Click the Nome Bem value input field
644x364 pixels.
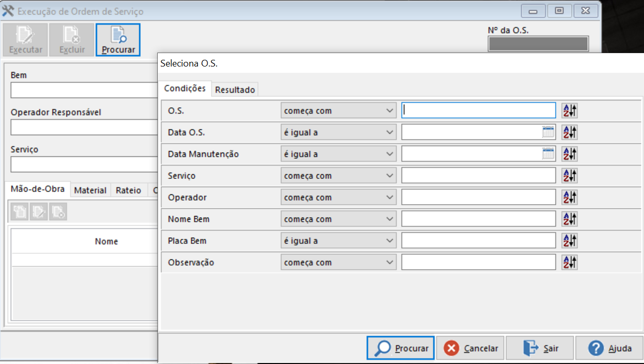pyautogui.click(x=478, y=219)
